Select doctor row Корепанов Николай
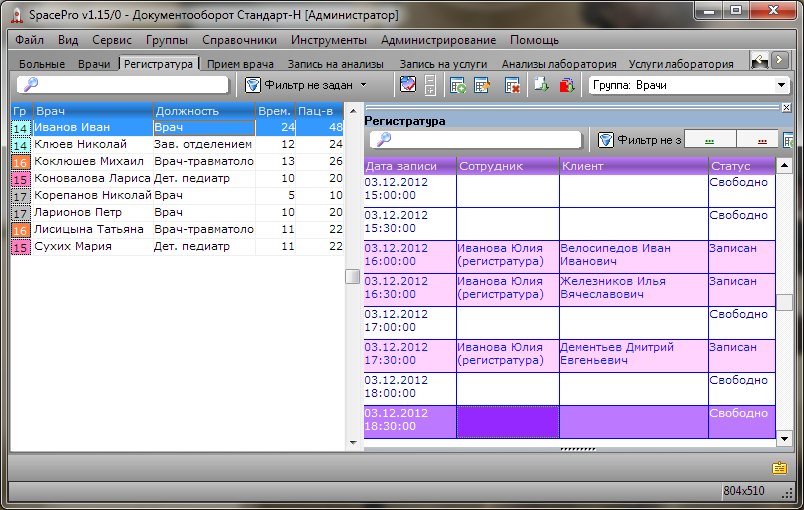The image size is (804, 510). [177, 195]
